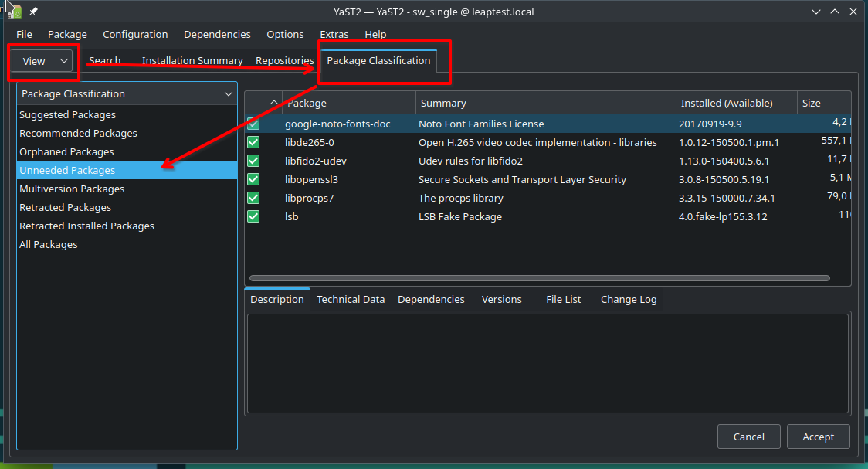Viewport: 868px width, 469px height.
Task: Open the Extras menu
Action: [334, 34]
